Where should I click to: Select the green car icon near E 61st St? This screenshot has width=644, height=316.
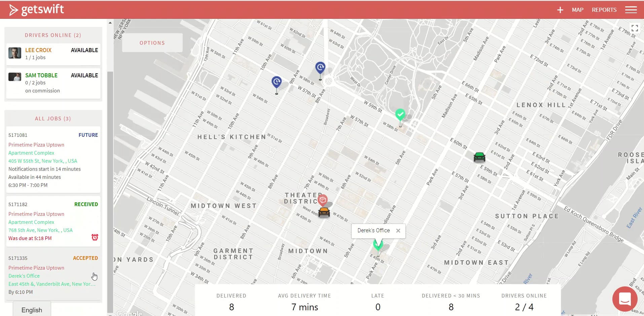click(x=479, y=157)
